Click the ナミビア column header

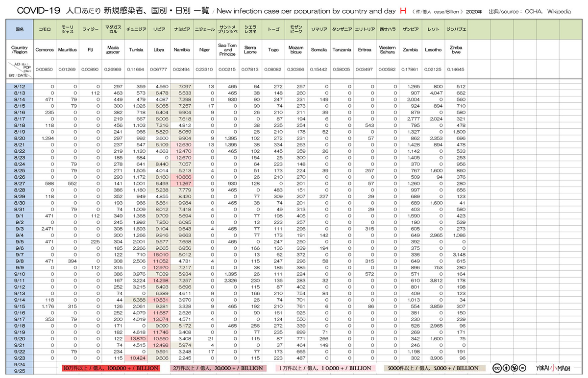(x=182, y=29)
